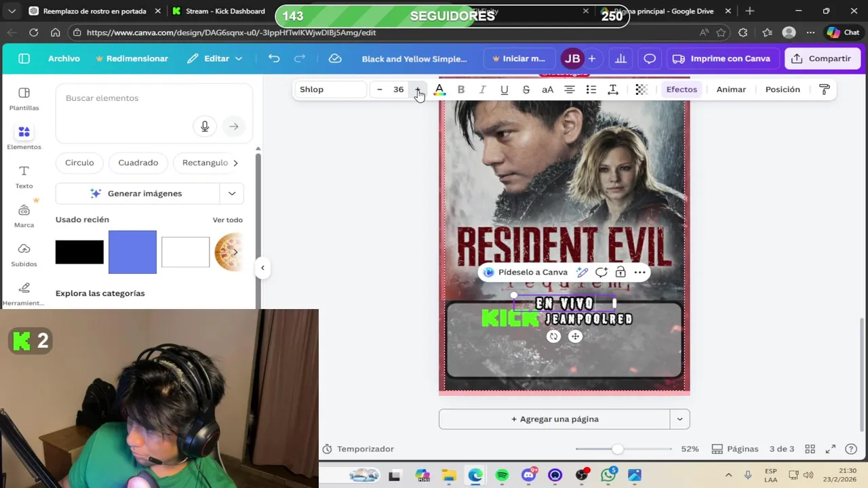
Task: Toggle italic formatting
Action: pos(483,89)
